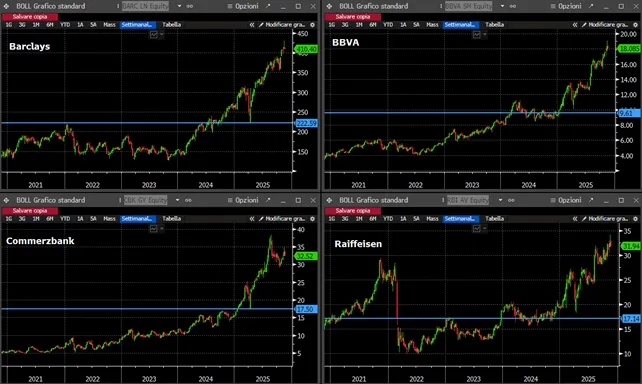Select the 3G range in the Commerzbank panel

tap(22, 219)
